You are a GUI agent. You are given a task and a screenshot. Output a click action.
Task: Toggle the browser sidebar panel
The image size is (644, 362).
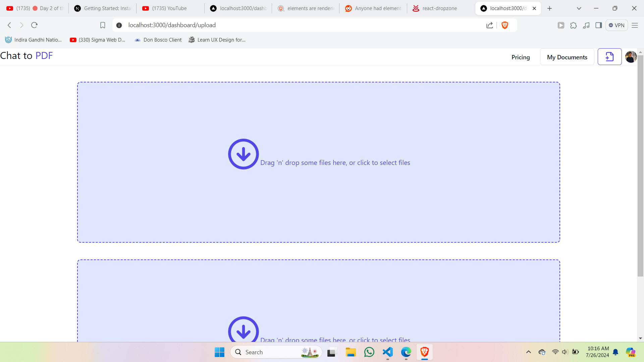[599, 25]
